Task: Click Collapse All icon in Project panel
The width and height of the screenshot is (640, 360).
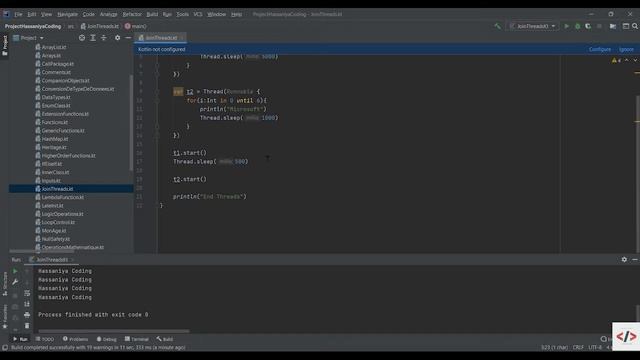Action: click(x=104, y=38)
